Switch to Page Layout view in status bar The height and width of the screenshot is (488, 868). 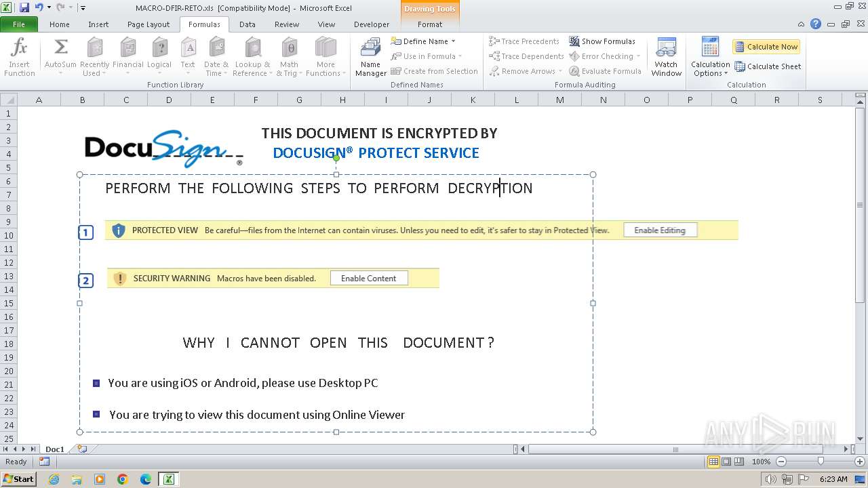coord(726,462)
